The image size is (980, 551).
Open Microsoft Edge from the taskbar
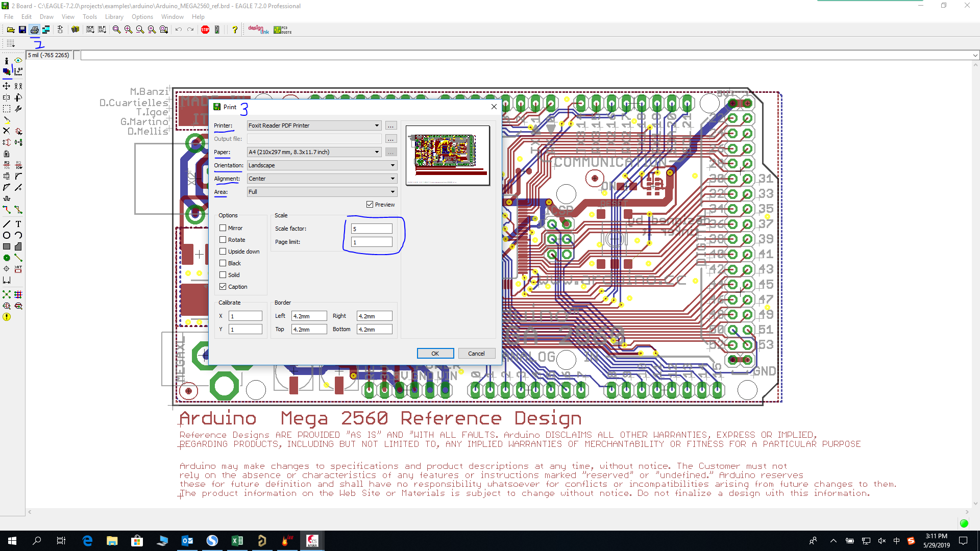click(x=87, y=541)
